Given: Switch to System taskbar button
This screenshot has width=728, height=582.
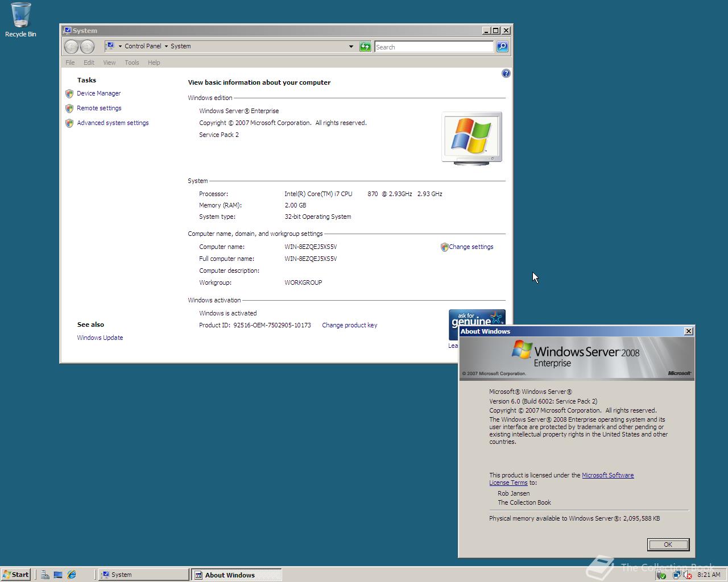Looking at the screenshot, I should coord(144,575).
